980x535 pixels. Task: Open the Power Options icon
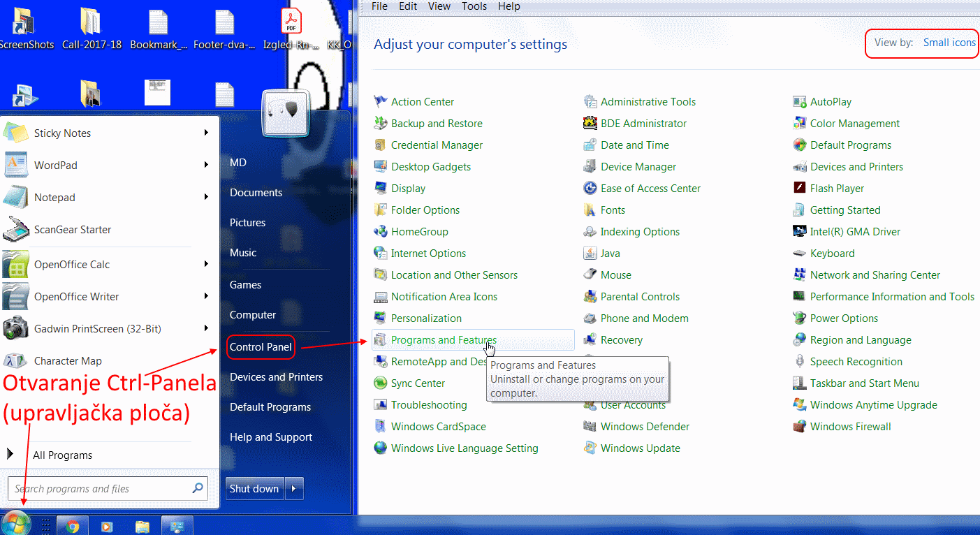pyautogui.click(x=799, y=318)
